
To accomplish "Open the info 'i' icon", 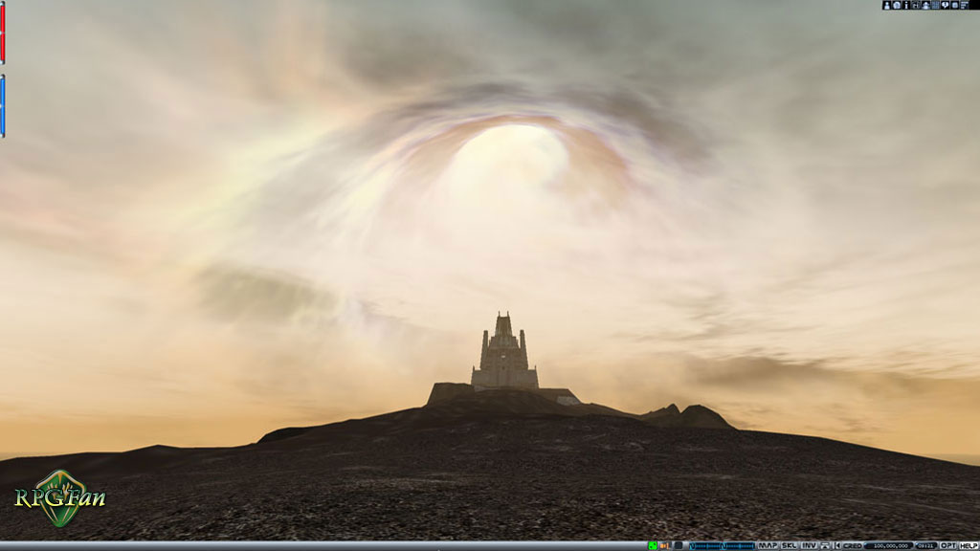I will [x=906, y=5].
